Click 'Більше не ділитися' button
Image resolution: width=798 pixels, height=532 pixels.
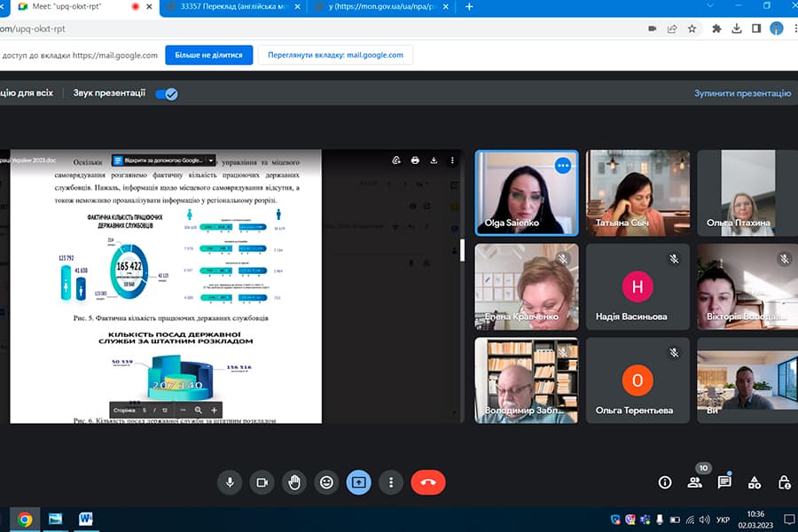(x=208, y=55)
